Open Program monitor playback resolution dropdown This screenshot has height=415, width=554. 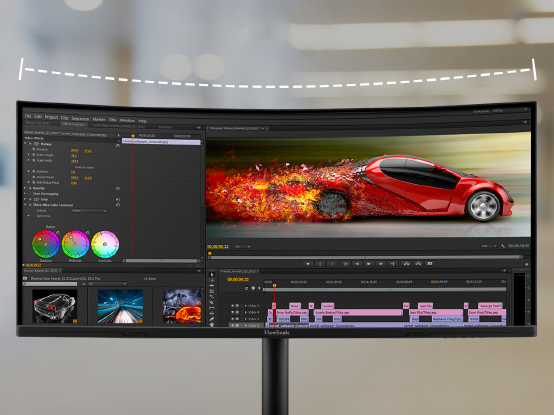(x=489, y=246)
